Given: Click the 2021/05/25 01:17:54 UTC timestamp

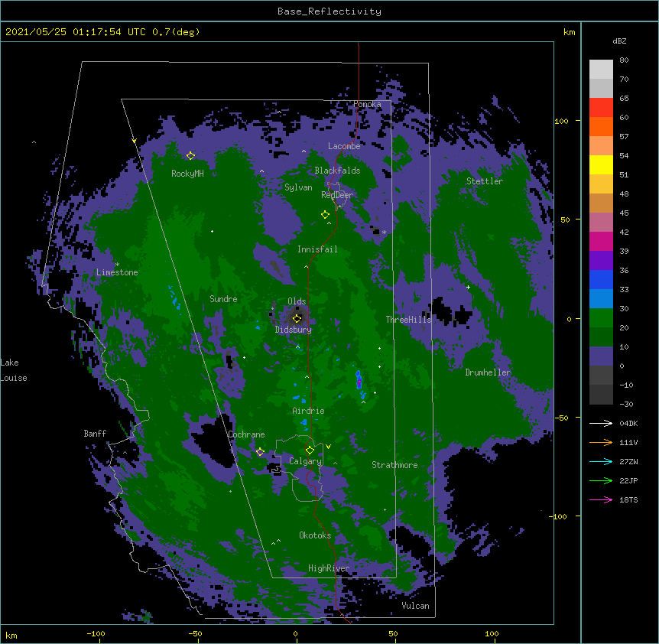Looking at the screenshot, I should [75, 32].
